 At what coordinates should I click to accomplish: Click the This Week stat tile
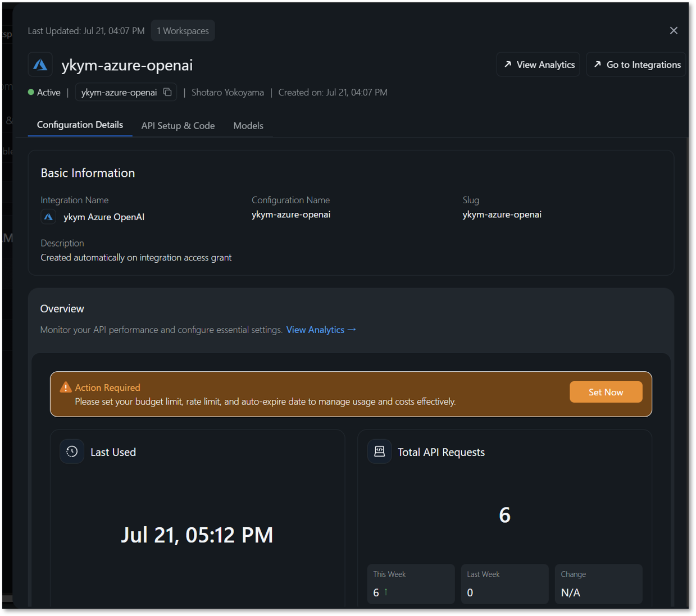tap(411, 584)
